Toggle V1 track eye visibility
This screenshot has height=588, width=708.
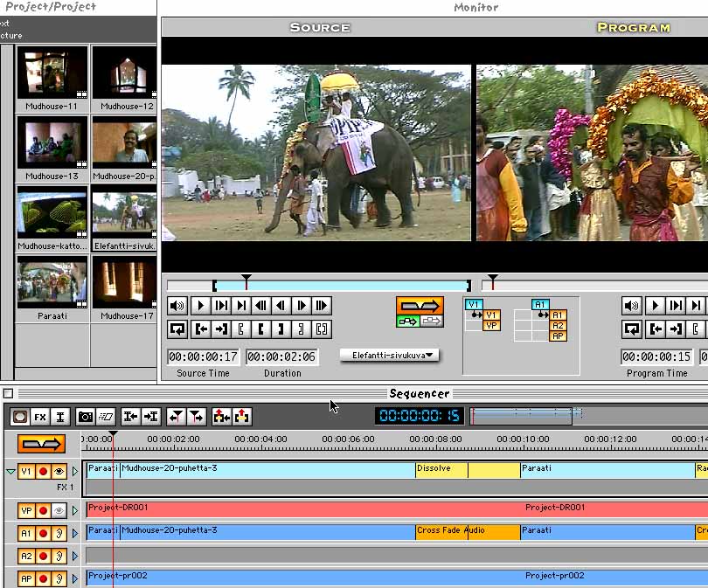(59, 472)
